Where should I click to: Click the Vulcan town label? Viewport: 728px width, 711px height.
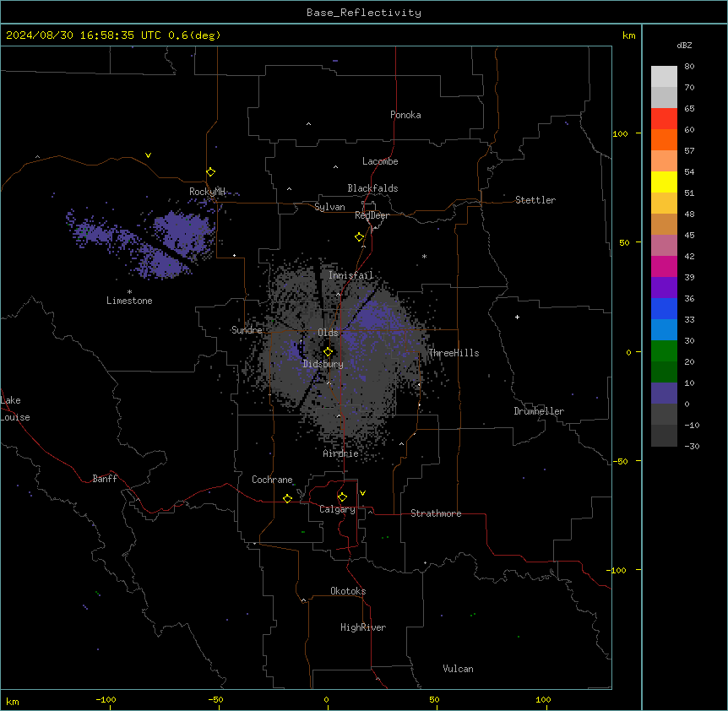[459, 669]
